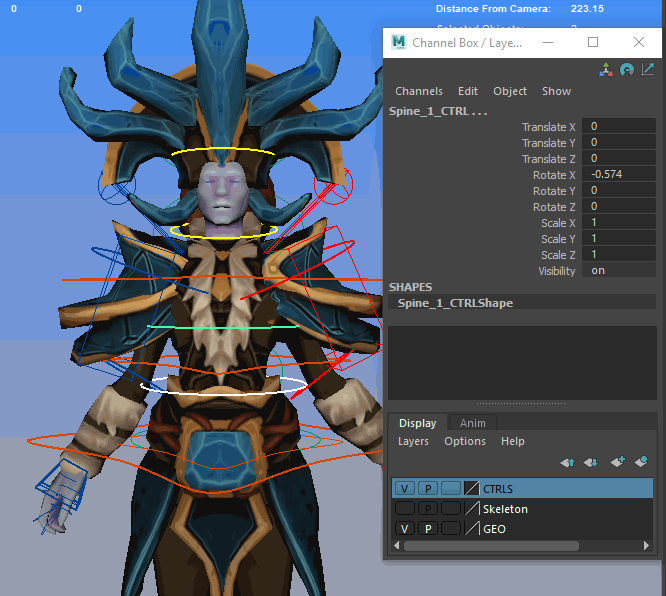Toggle visibility V of CTRLS layer

[404, 489]
